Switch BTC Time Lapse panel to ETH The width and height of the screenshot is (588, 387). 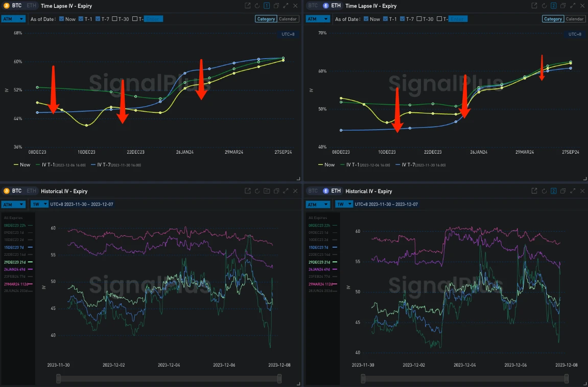point(31,6)
